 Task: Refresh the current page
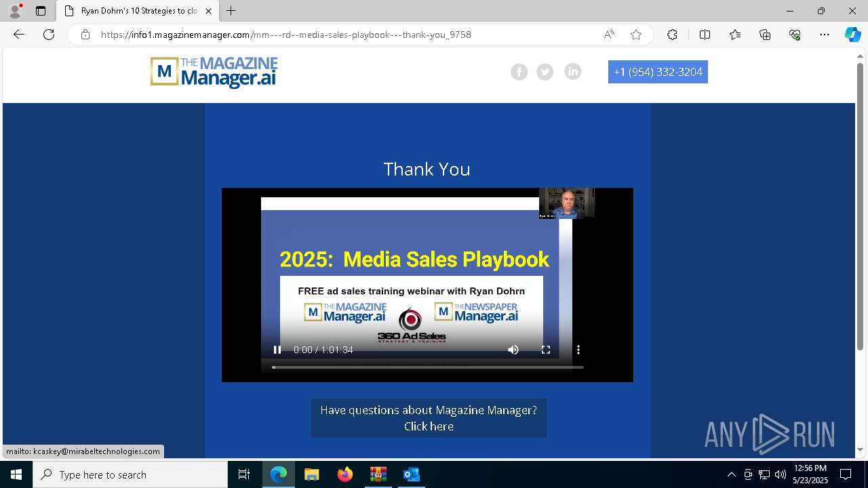click(x=49, y=35)
